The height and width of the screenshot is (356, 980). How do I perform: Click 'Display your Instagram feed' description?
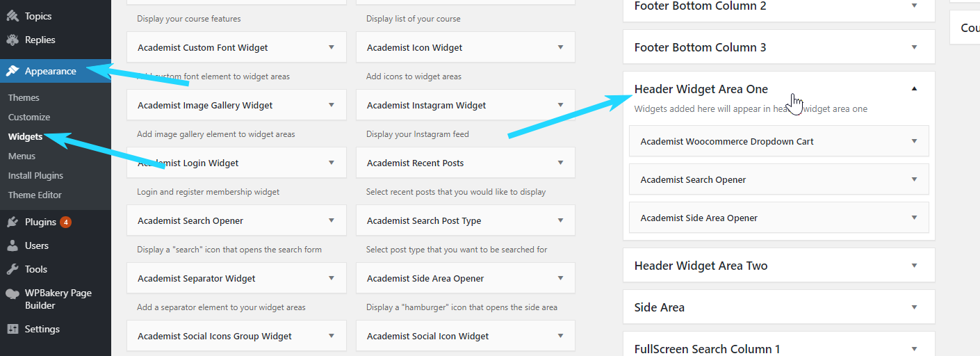pos(418,134)
